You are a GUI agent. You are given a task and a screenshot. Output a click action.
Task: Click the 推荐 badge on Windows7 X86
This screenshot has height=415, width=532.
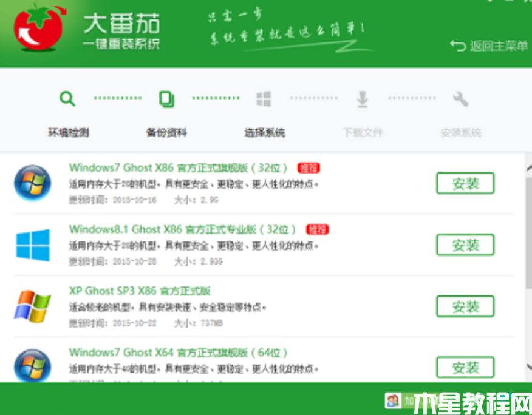309,168
